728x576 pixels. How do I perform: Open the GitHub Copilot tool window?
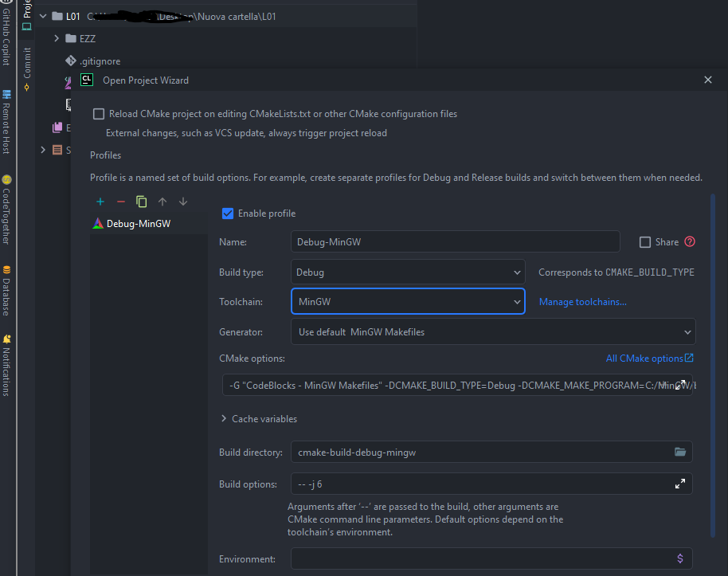[6, 33]
